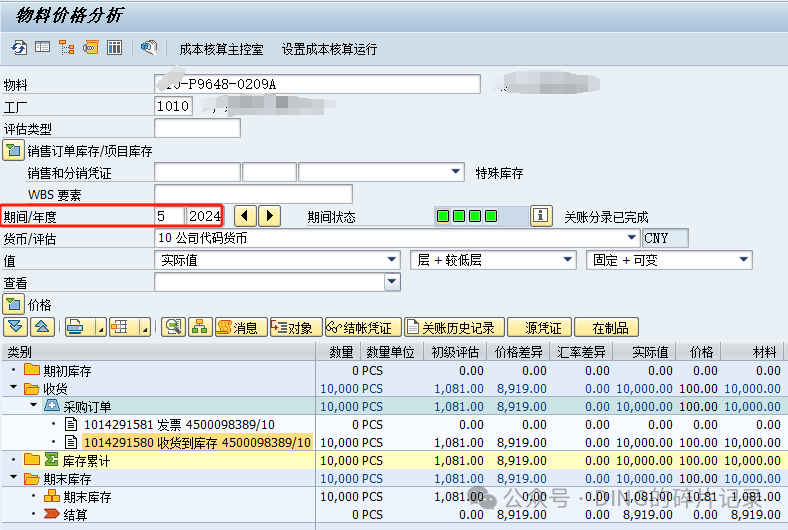Viewport: 788px width, 530px height.
Task: Collapse the 价格 section icon
Action: click(x=14, y=304)
